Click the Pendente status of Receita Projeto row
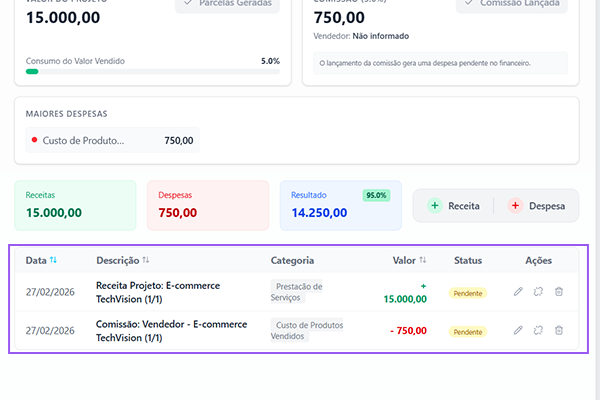Screen dimensions: 600x400 click(x=468, y=294)
